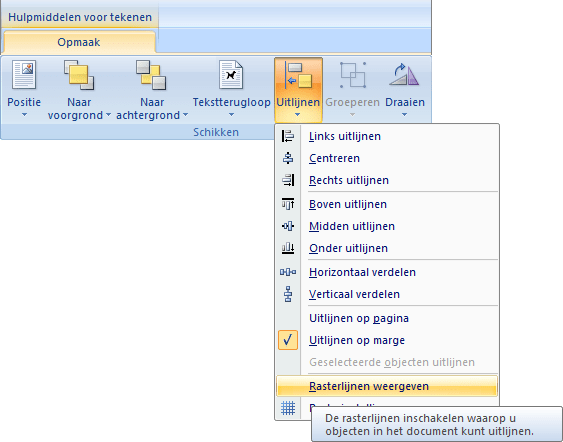Screen dimensions: 563x442
Task: Click the Centreren alignment icon
Action: [x=288, y=158]
